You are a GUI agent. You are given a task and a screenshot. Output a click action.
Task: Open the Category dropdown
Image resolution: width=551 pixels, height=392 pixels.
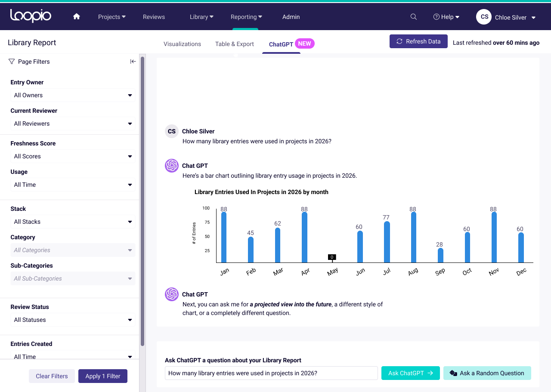click(73, 250)
